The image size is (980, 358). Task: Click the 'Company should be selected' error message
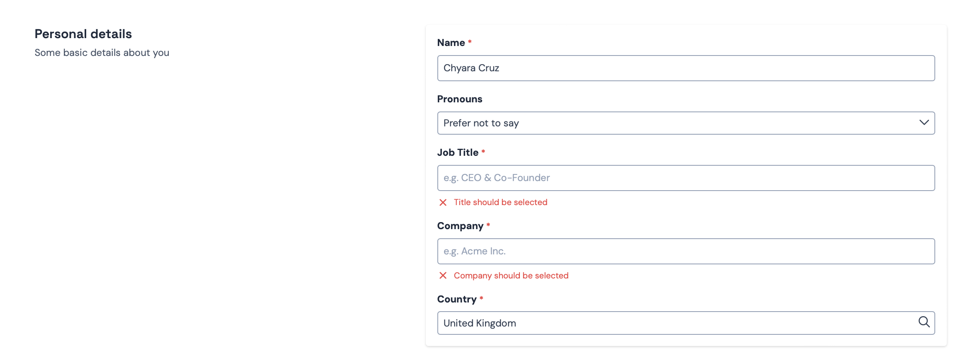click(x=511, y=276)
